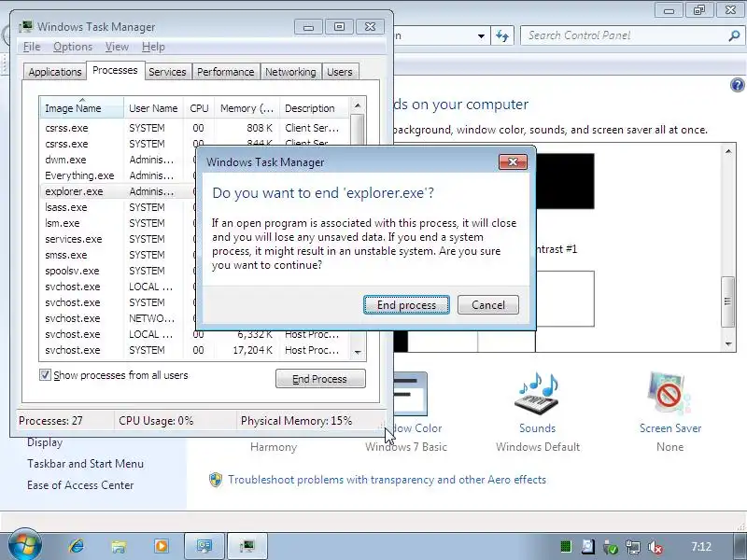The width and height of the screenshot is (747, 560).
Task: Open the Help menu in Task Manager
Action: point(153,47)
